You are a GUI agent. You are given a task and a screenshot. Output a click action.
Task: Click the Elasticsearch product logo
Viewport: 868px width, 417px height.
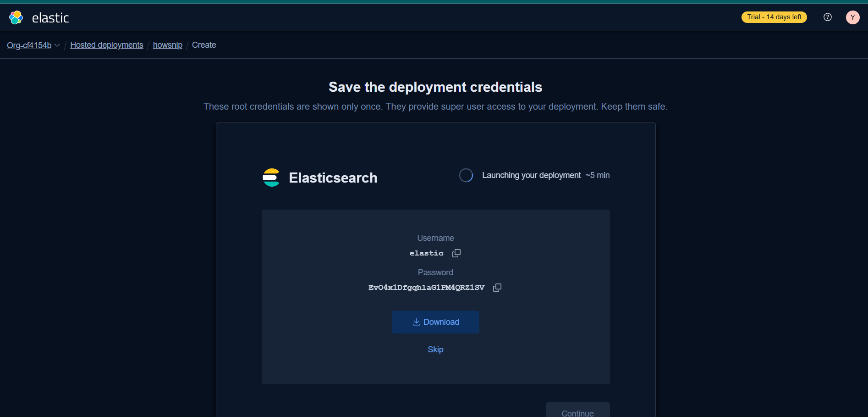(271, 178)
